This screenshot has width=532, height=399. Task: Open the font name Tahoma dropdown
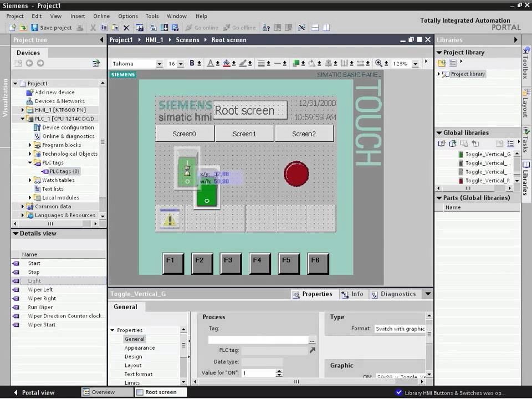click(159, 64)
